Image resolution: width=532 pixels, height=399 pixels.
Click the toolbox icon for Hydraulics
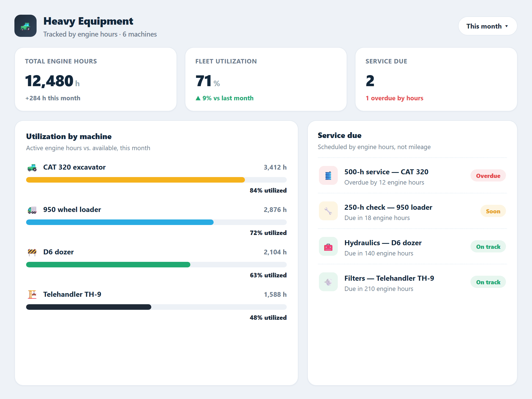click(328, 246)
